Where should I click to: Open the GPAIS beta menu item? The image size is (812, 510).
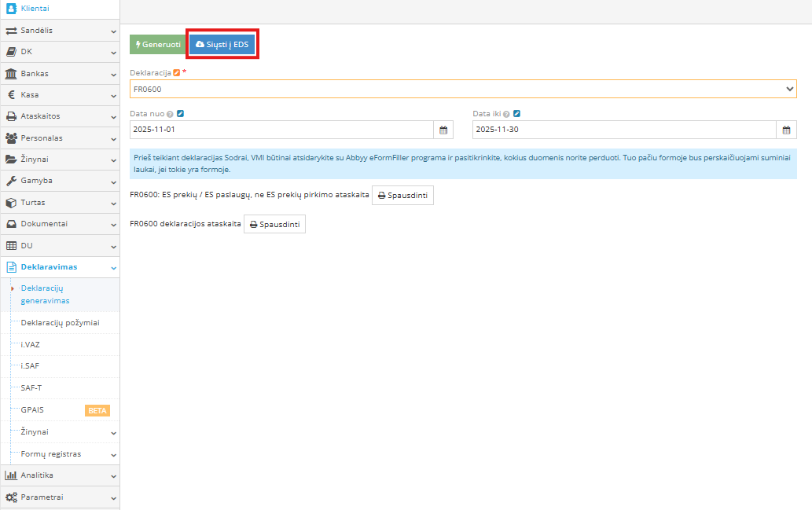tap(33, 410)
